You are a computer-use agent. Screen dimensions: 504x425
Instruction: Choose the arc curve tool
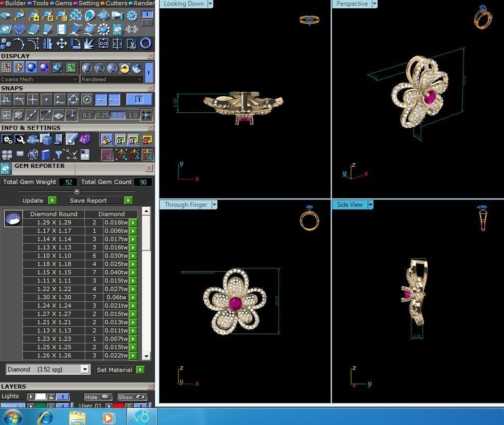(19, 43)
